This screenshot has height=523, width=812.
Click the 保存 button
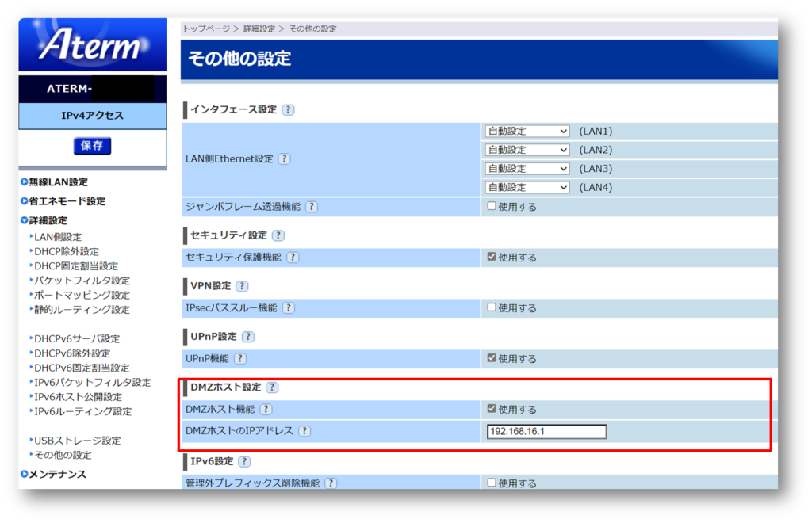click(92, 146)
